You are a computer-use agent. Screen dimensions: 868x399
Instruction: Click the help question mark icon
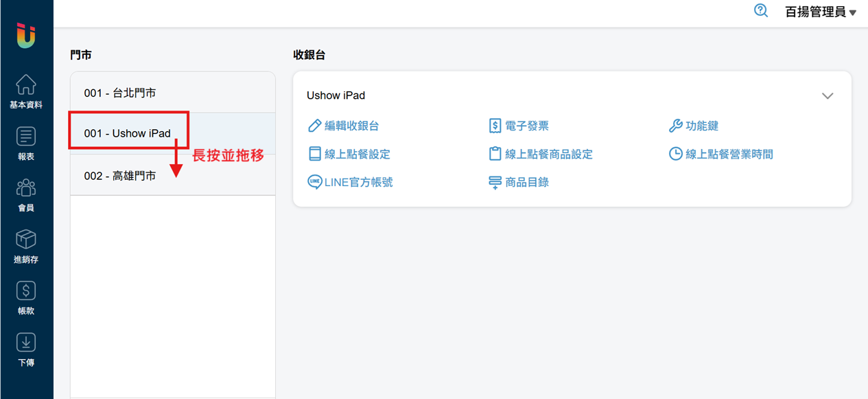(x=760, y=11)
